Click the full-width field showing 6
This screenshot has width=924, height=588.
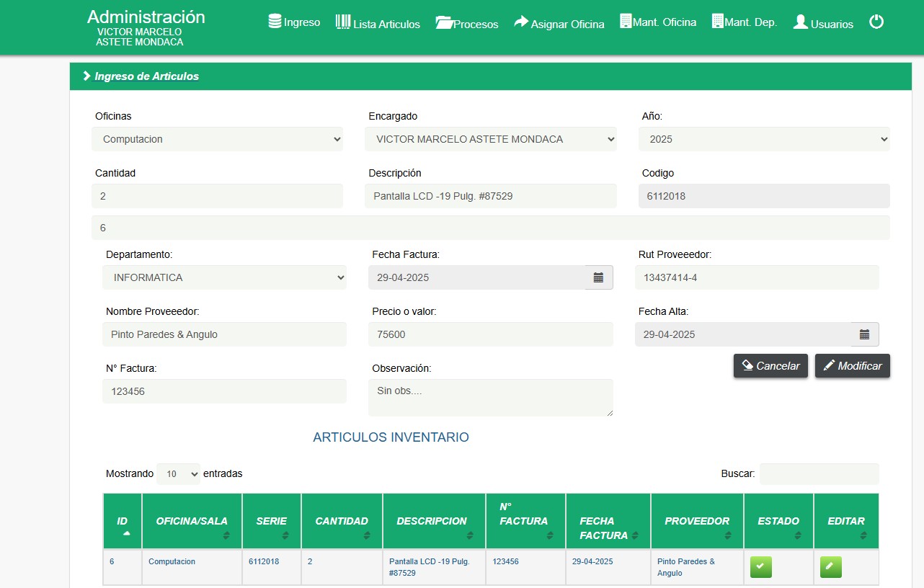[491, 228]
